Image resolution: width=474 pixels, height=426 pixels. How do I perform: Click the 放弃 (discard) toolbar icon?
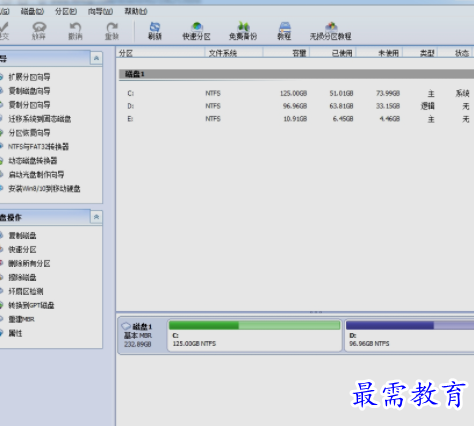point(39,31)
